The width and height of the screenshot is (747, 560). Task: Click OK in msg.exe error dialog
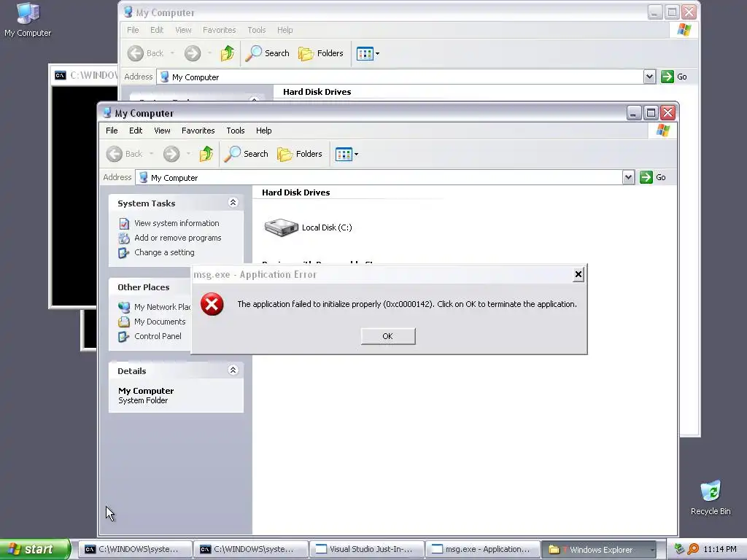pos(388,336)
